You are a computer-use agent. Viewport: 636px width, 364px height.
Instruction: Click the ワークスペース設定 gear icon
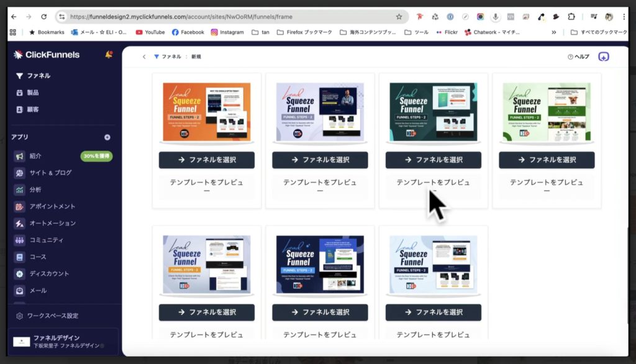click(x=19, y=316)
